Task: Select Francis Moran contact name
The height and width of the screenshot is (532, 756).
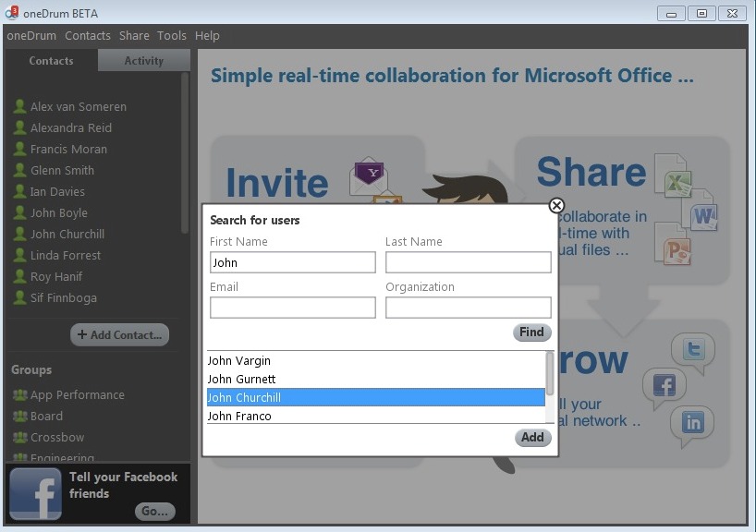Action: coord(69,149)
